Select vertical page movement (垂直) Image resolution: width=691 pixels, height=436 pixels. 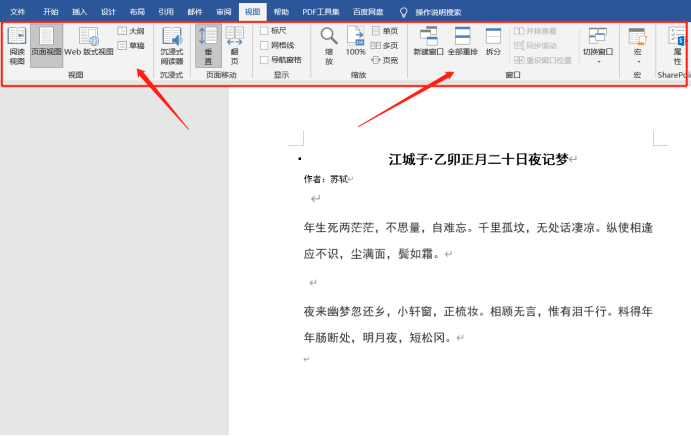click(x=208, y=46)
